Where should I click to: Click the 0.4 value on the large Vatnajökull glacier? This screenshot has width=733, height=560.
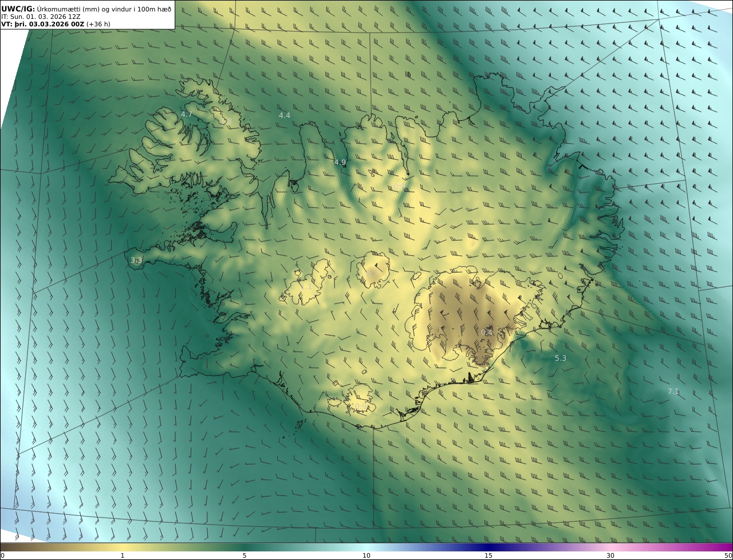pyautogui.click(x=487, y=333)
